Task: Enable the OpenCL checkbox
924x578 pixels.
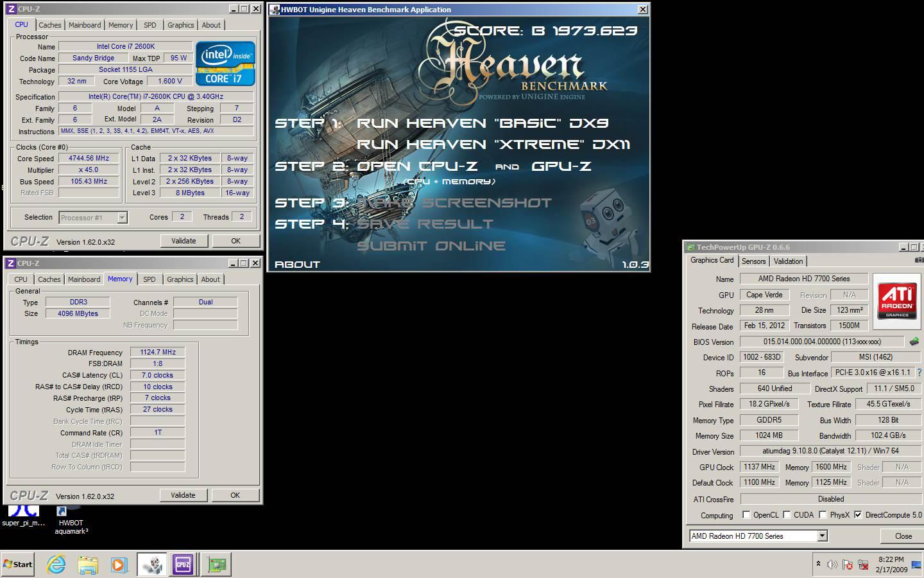Action: tap(746, 515)
